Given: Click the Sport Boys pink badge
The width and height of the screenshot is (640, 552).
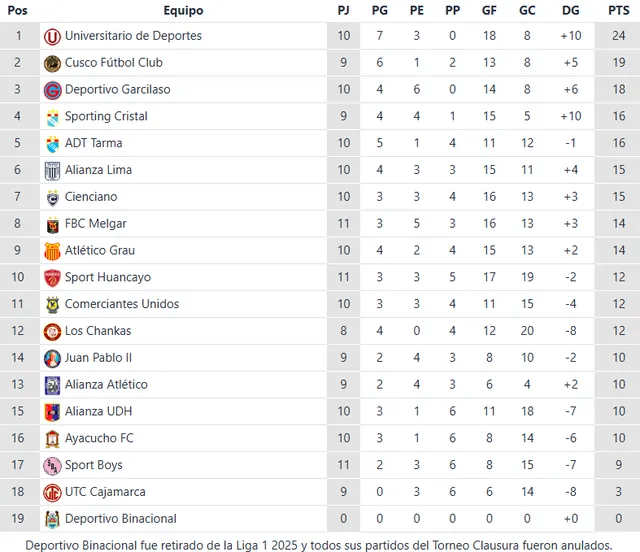Looking at the screenshot, I should pyautogui.click(x=52, y=465).
